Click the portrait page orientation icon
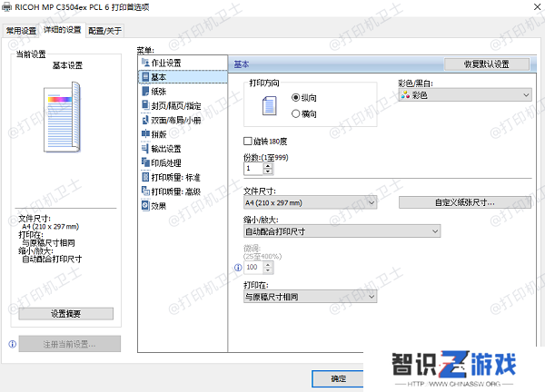This screenshot has height=392, width=545. (x=269, y=105)
